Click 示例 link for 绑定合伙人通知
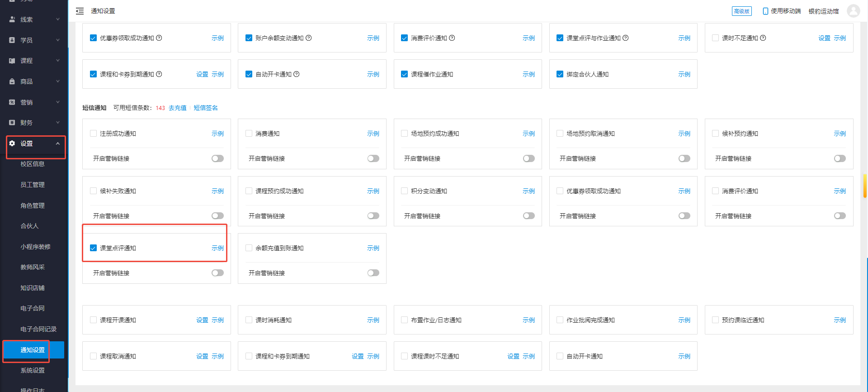Screen dimensions: 868x392 tap(684, 74)
